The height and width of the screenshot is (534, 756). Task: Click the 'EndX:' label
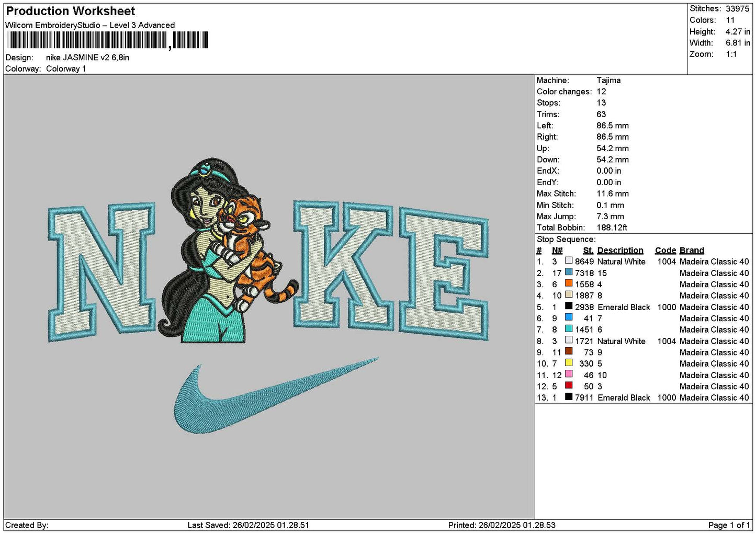coord(548,171)
